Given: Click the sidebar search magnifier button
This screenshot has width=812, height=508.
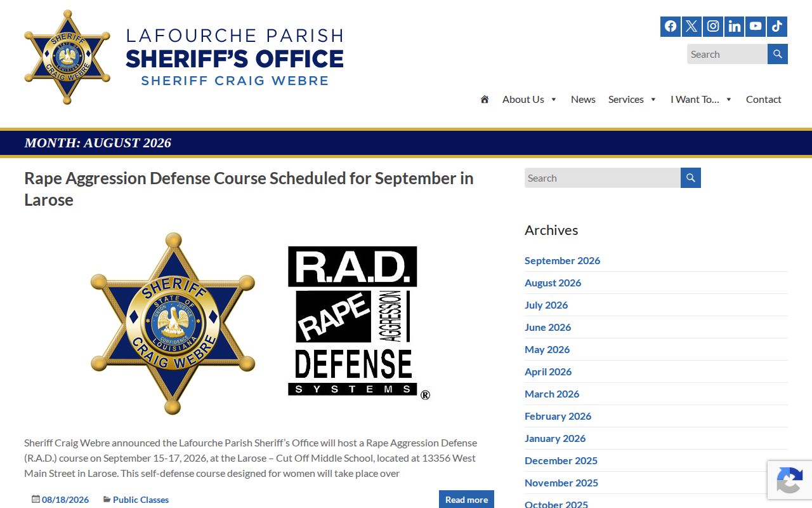Looking at the screenshot, I should pos(691,178).
